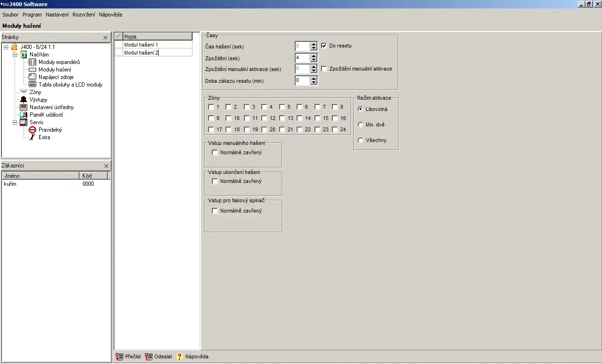Viewport: 602px width, 364px height.
Task: Click the Paměť událostí icon
Action: [x=24, y=115]
